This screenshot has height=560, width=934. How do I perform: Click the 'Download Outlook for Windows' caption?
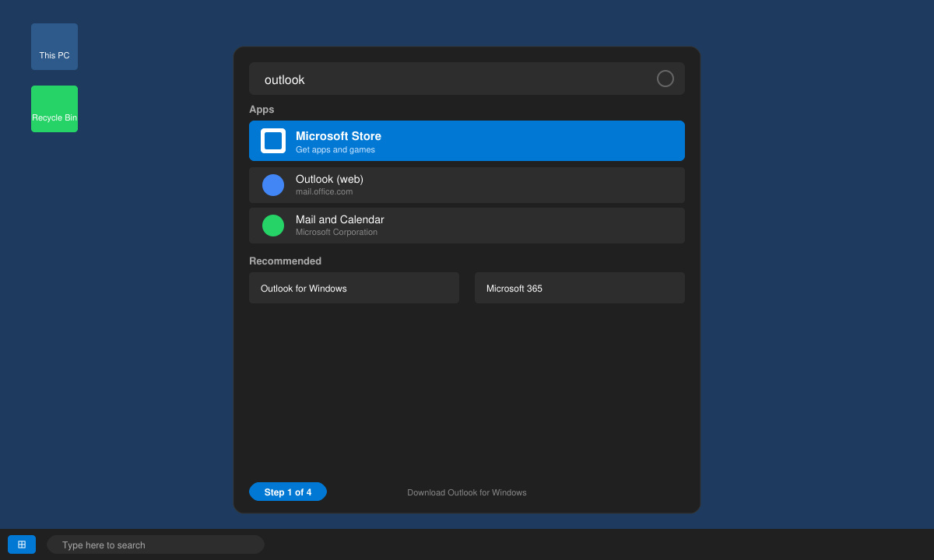pos(467,492)
